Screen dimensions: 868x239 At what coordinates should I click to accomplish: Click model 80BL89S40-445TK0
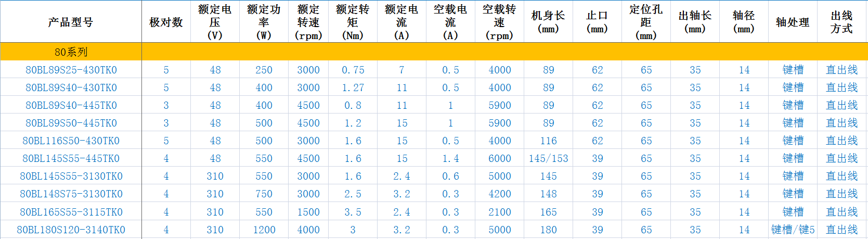tap(71, 105)
